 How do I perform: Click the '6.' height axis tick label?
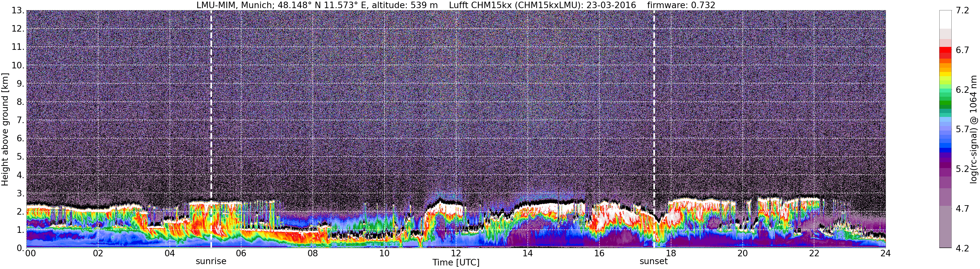pyautogui.click(x=21, y=138)
